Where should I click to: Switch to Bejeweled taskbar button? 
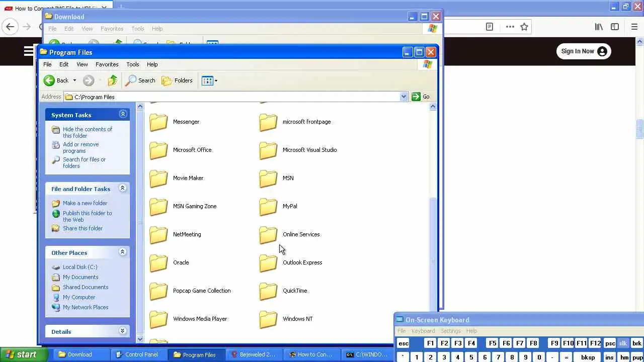click(x=253, y=354)
